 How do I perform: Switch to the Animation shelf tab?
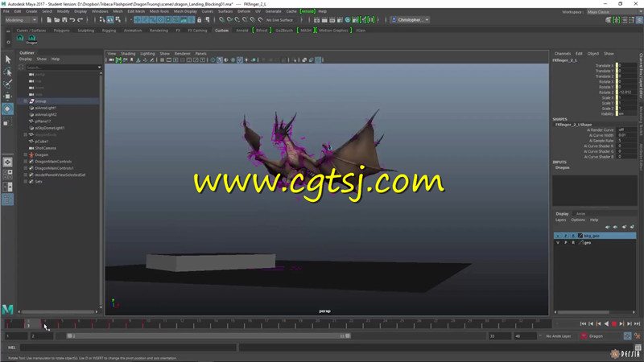click(x=133, y=31)
